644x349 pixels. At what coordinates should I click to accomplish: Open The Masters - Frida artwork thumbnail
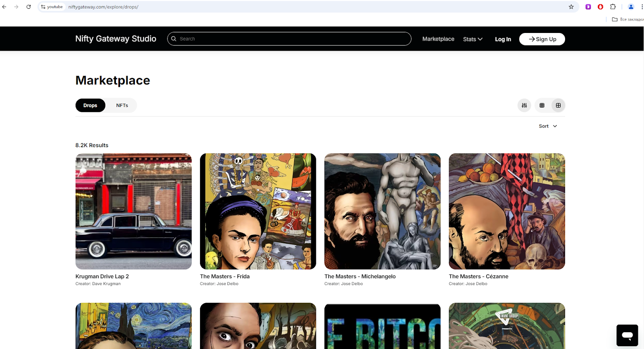coord(258,211)
